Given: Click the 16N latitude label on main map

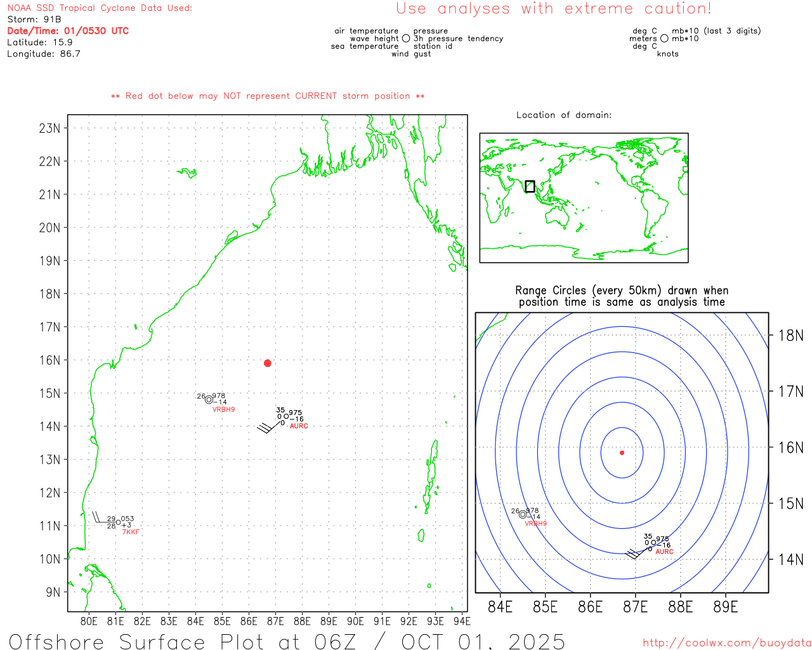Looking at the screenshot, I should tap(50, 361).
